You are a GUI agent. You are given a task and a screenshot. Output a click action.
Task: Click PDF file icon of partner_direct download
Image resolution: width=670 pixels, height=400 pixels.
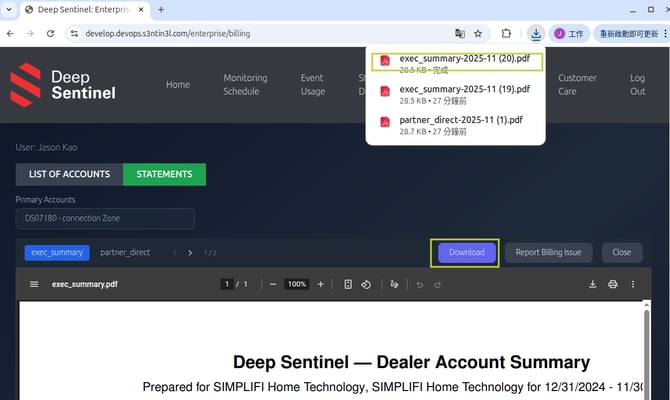(x=385, y=122)
